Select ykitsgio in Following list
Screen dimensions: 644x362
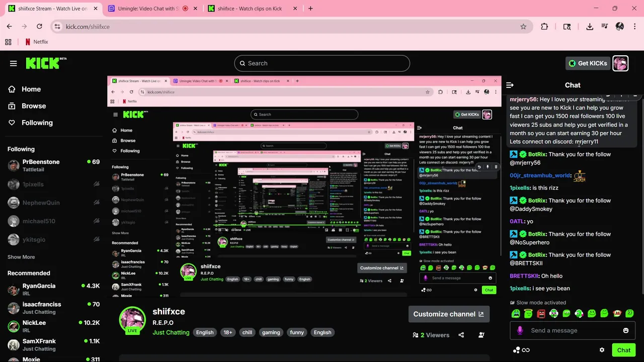[53, 239]
